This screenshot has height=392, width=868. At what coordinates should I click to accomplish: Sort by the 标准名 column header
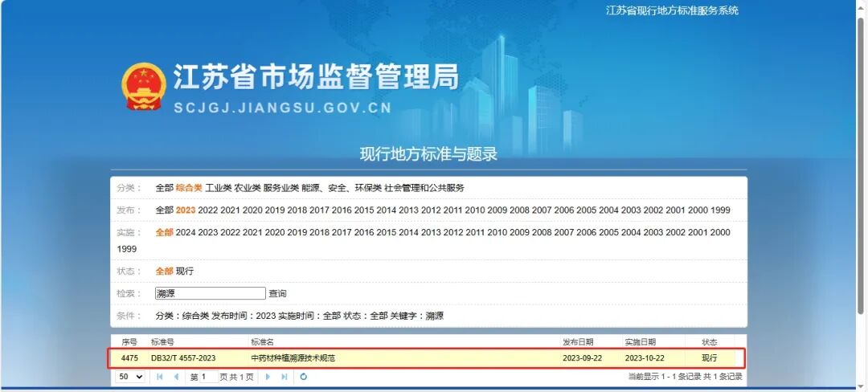(262, 342)
